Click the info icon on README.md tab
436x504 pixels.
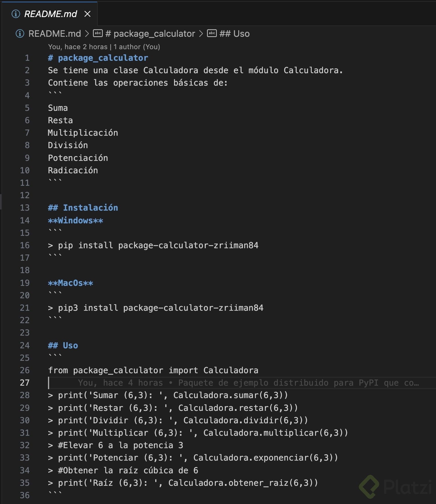(x=16, y=14)
